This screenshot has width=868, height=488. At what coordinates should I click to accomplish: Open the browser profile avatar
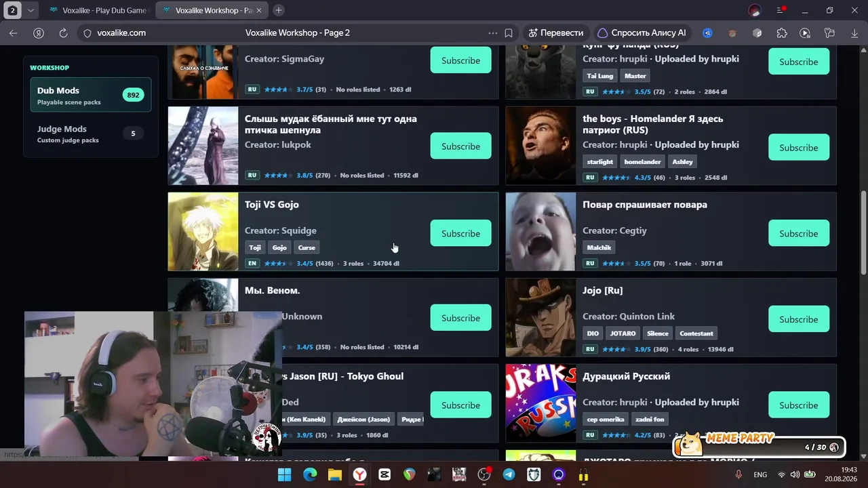(755, 10)
